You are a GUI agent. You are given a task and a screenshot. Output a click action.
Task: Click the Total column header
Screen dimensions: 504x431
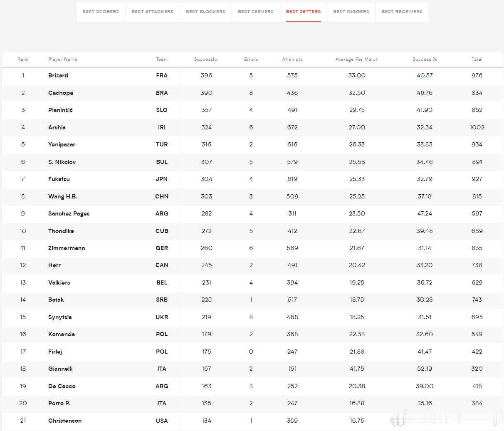pyautogui.click(x=477, y=59)
